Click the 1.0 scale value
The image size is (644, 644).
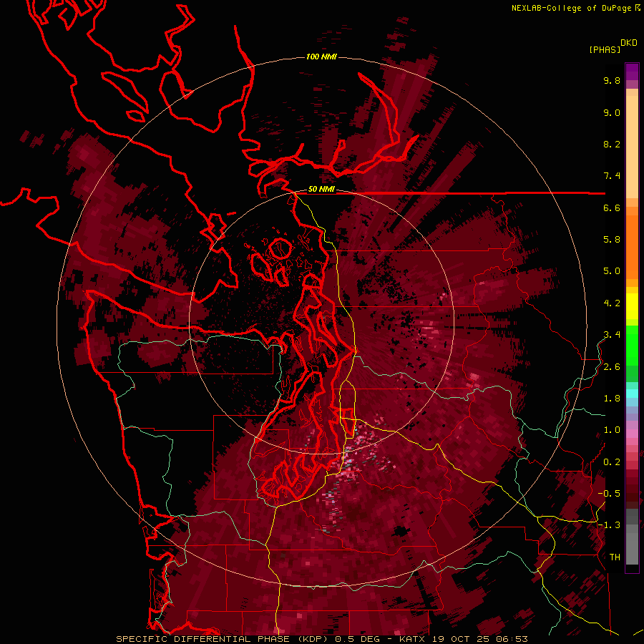click(612, 430)
